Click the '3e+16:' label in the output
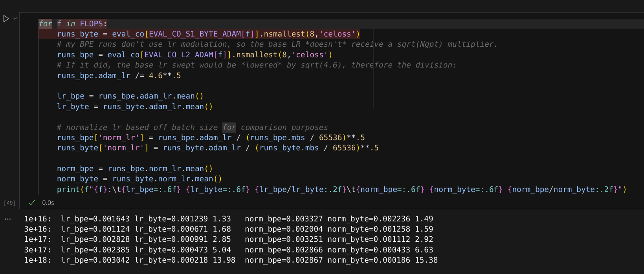Screen dimensions: 644x274 point(38,229)
